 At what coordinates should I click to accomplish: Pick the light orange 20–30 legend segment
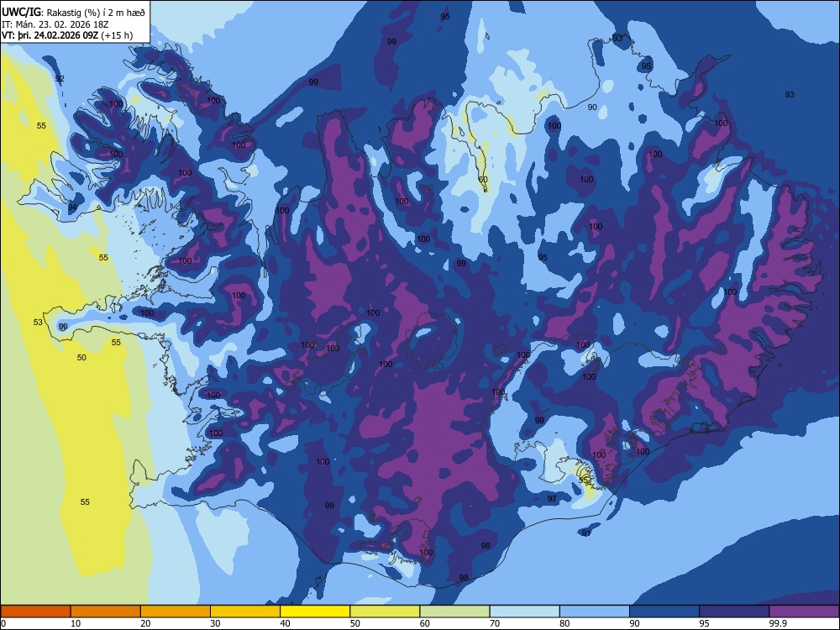click(x=176, y=612)
